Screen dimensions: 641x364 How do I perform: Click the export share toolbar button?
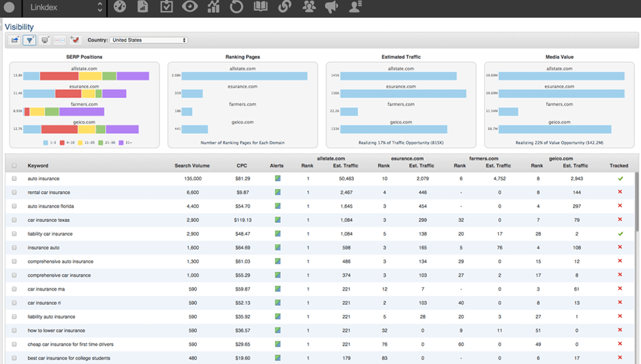(x=14, y=40)
